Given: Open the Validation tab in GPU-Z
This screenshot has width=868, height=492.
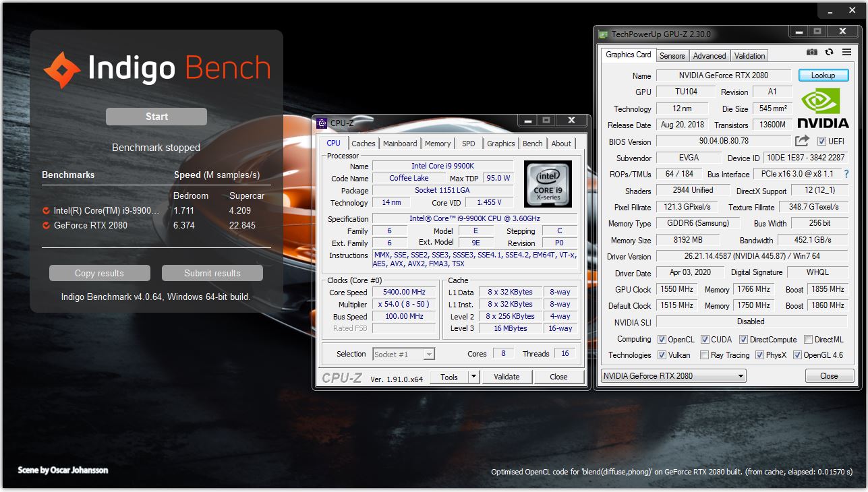Looking at the screenshot, I should point(750,56).
